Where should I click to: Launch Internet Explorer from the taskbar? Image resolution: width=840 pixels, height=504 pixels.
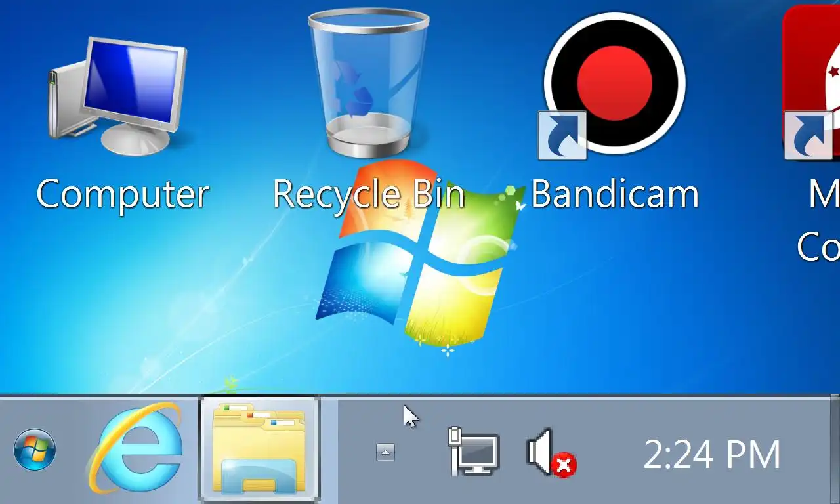pos(136,449)
